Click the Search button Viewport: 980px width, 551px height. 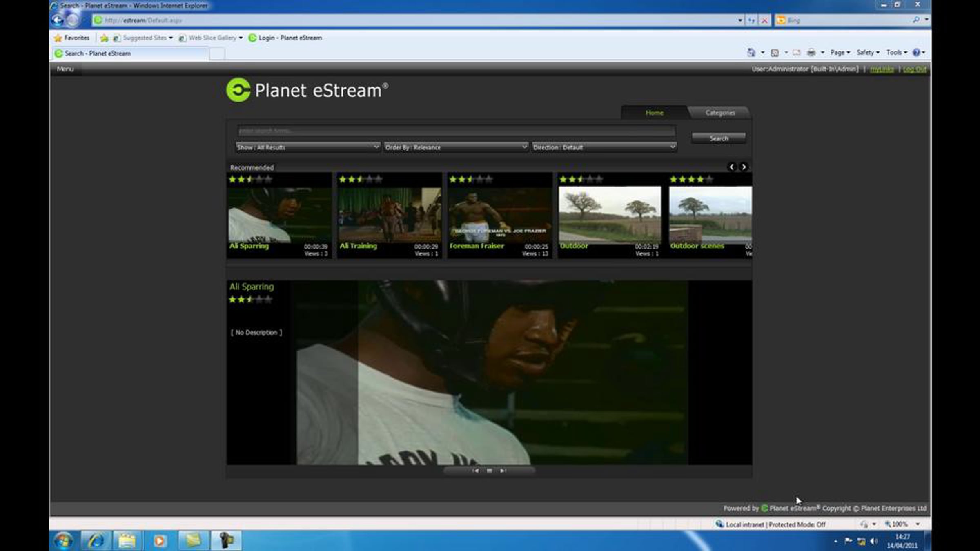719,138
